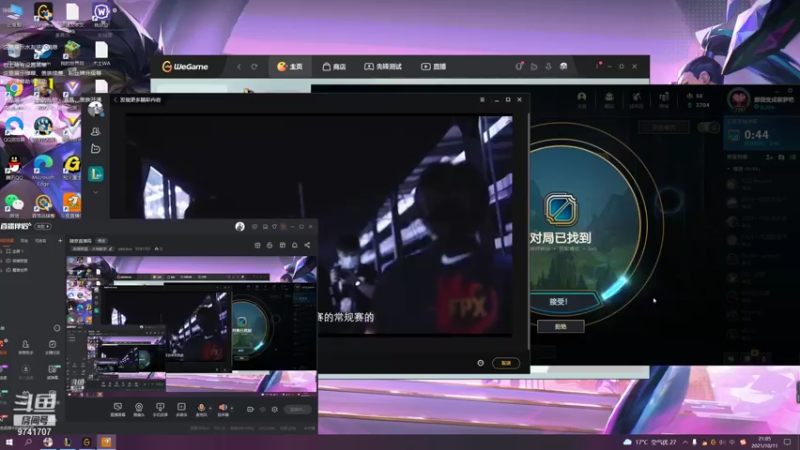Click the yellow 发送 send button
800x450 pixels.
click(x=506, y=363)
